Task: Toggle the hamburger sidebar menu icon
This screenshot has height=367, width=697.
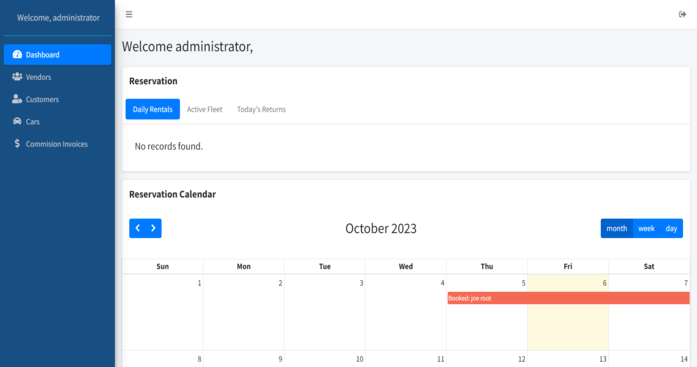Action: click(129, 14)
